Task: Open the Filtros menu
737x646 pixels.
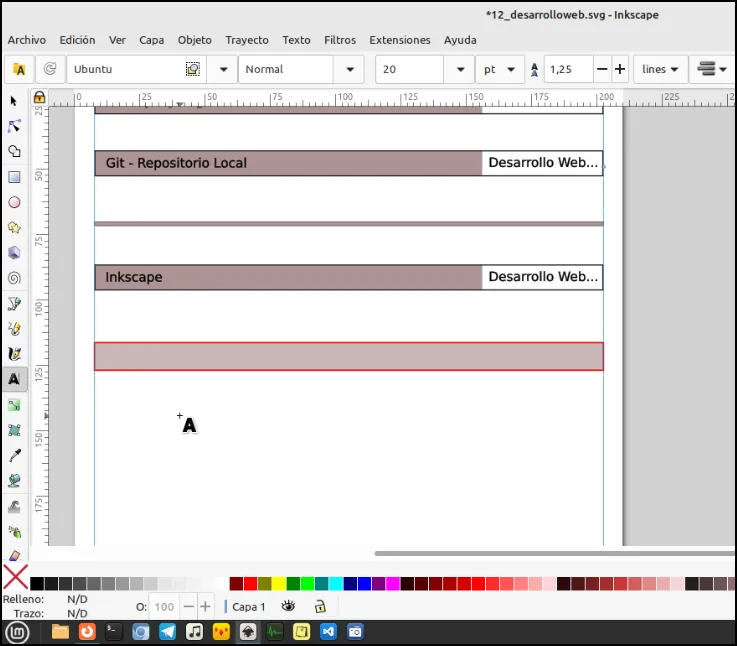Action: (x=340, y=40)
